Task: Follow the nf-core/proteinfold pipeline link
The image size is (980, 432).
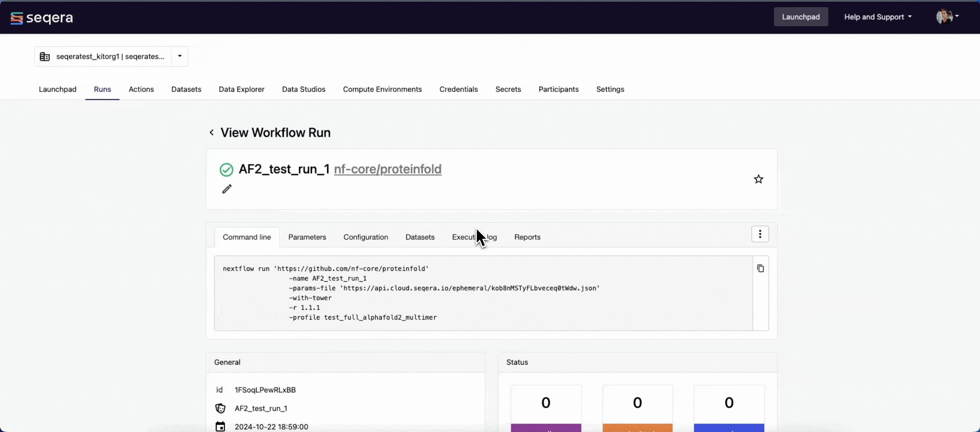Action: point(387,169)
